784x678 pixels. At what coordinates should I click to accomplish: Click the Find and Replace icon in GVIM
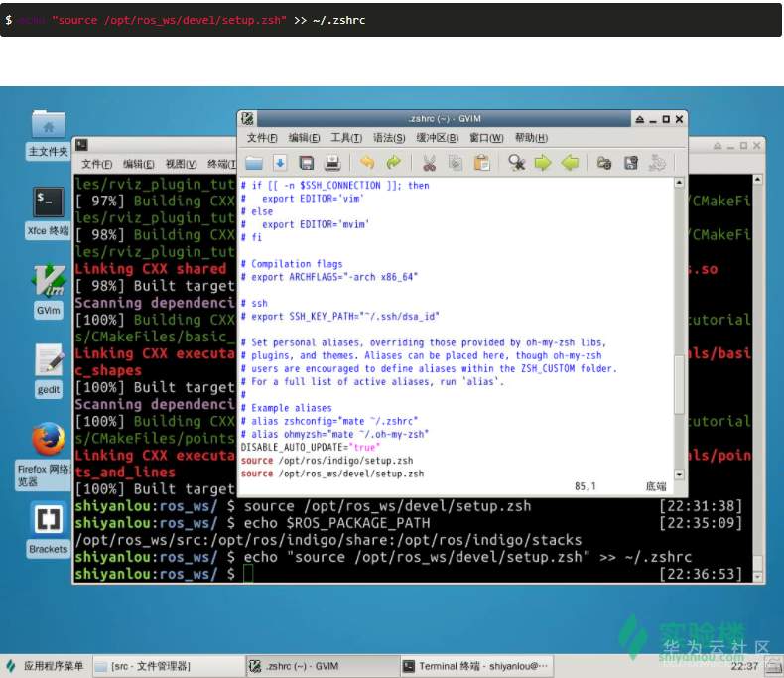pos(516,163)
